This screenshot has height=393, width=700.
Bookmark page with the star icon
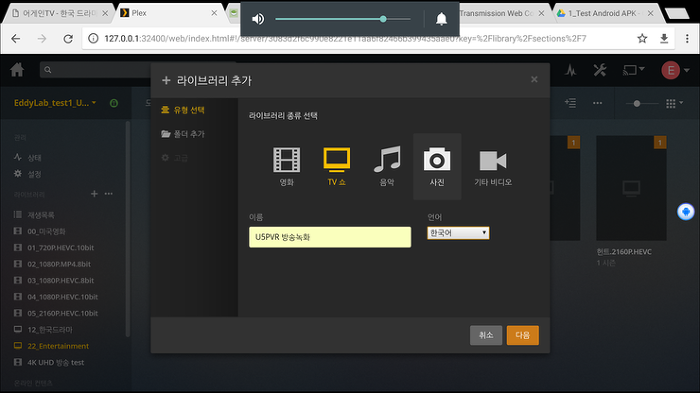[642, 38]
